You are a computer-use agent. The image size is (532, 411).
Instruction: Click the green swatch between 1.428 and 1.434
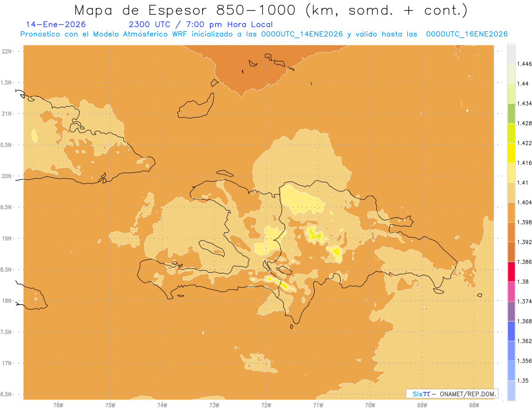(x=511, y=113)
